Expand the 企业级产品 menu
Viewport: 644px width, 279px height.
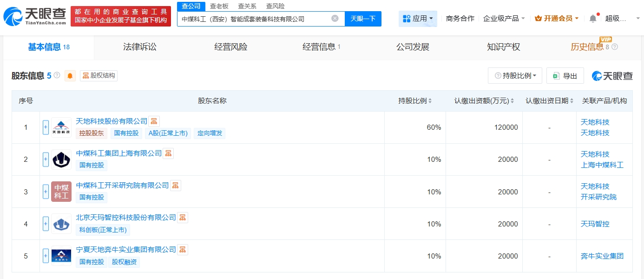[x=504, y=19]
